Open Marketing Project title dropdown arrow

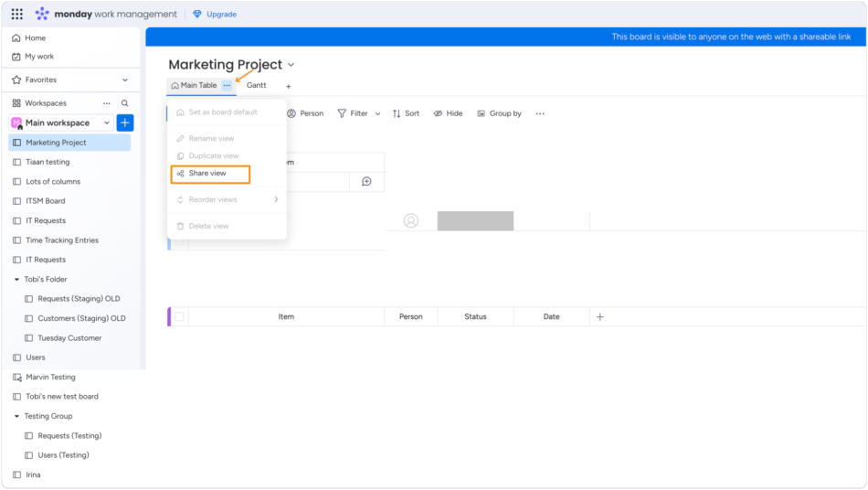click(x=291, y=65)
